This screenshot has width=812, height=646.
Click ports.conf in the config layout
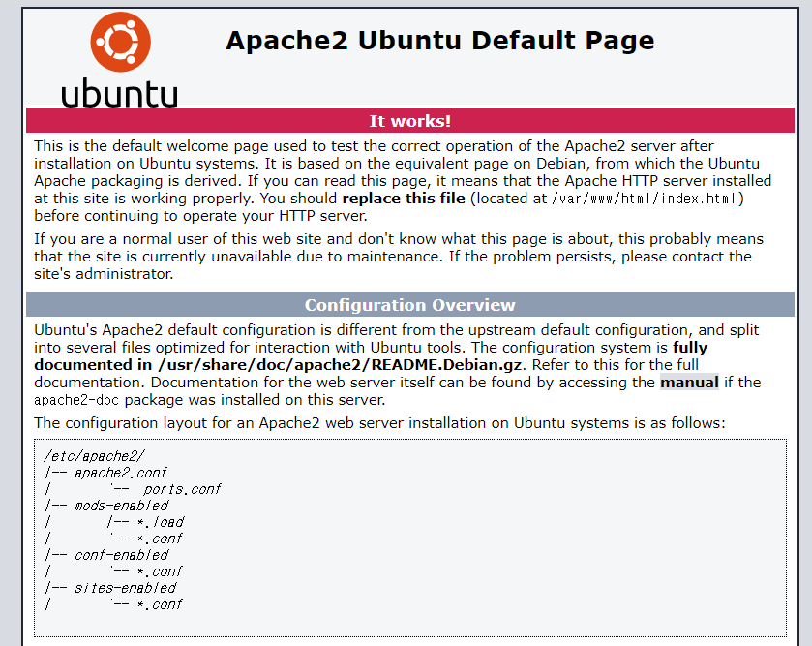(182, 489)
